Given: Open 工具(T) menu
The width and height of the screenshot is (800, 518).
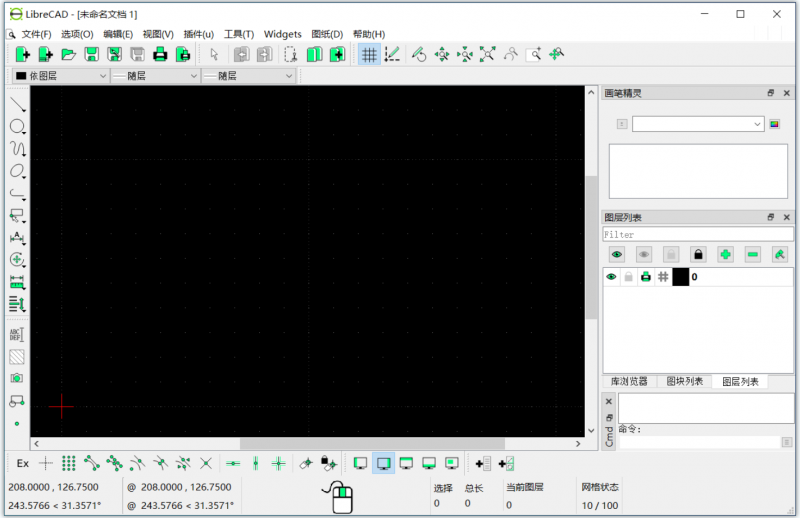Looking at the screenshot, I should click(239, 34).
